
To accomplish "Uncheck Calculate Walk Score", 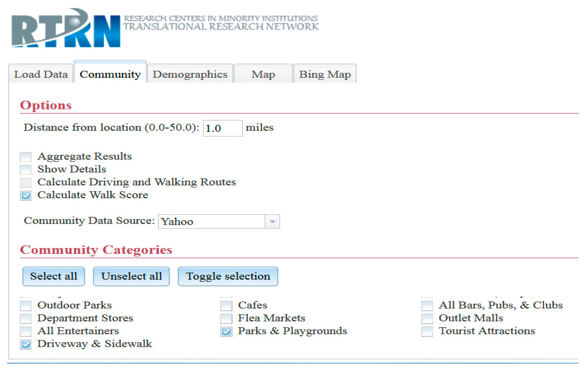I will (26, 196).
